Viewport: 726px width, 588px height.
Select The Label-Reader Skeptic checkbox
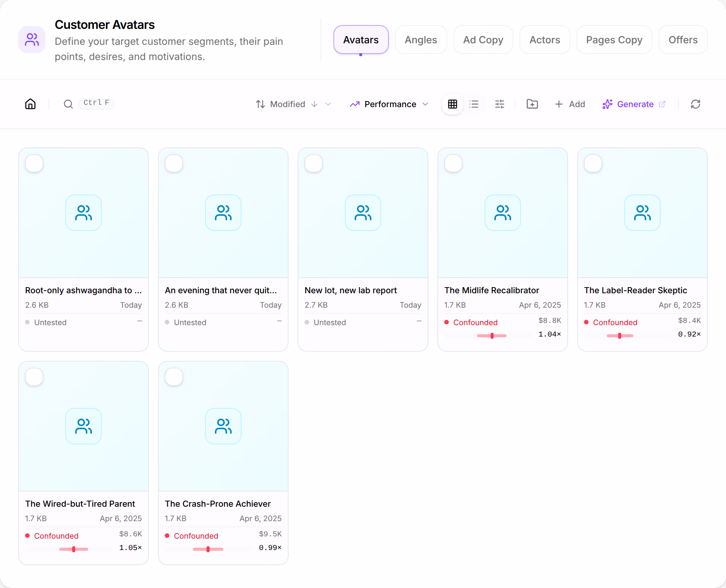click(593, 164)
